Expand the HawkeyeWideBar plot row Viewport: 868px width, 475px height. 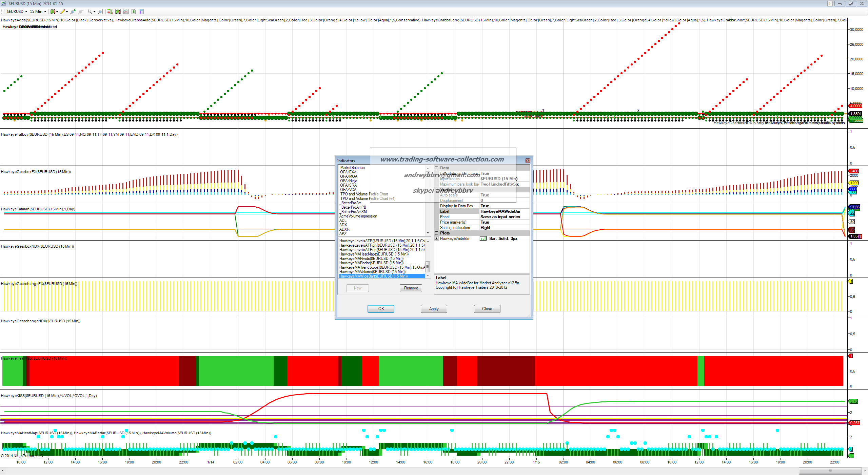point(437,239)
